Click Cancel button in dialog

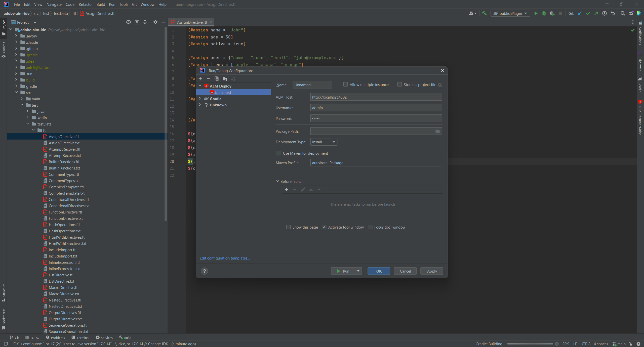[x=405, y=271]
